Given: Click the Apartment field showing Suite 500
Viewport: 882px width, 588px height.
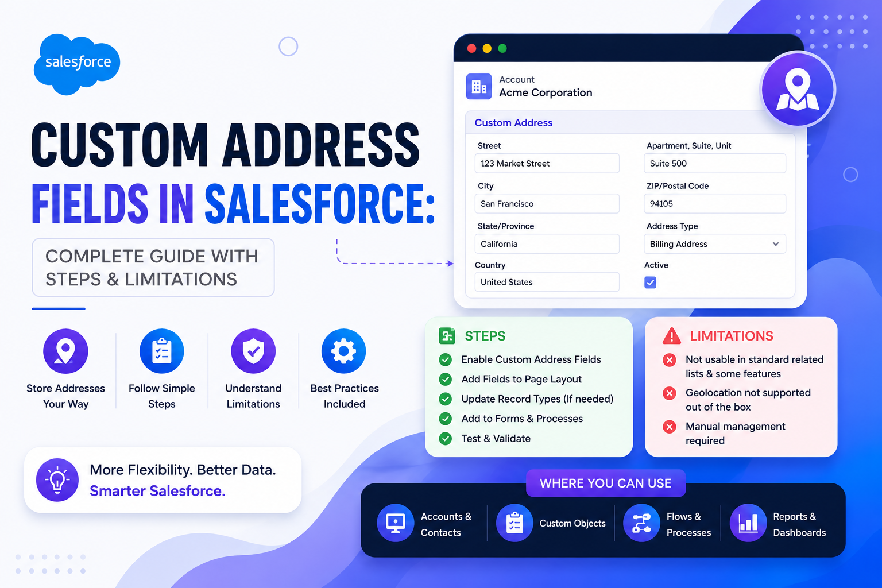Looking at the screenshot, I should (x=715, y=163).
